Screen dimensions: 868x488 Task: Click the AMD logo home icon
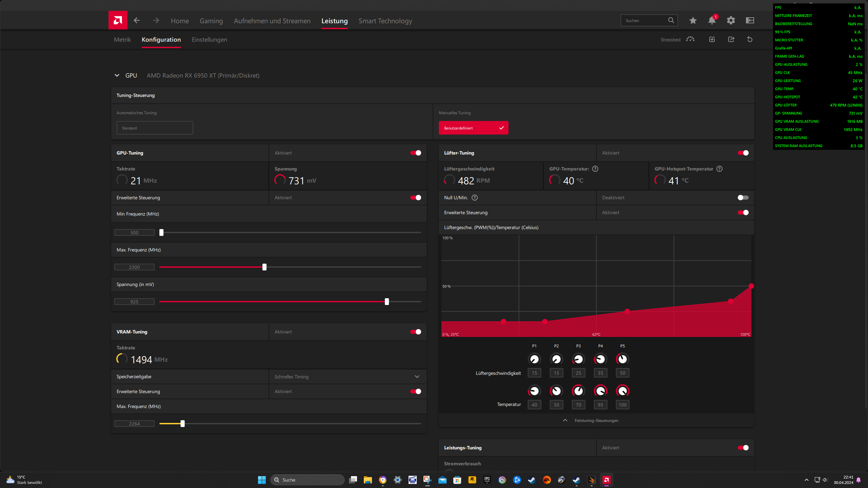118,20
